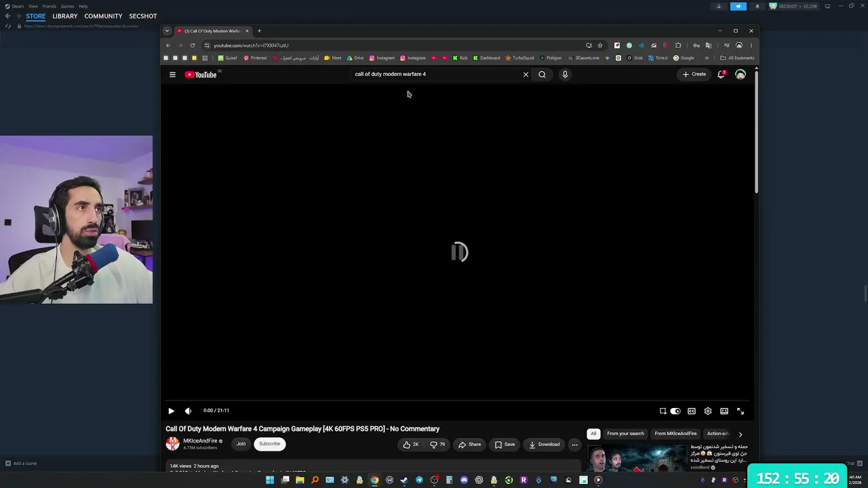Image resolution: width=868 pixels, height=488 pixels.
Task: Run the YouTube search with magnifier button
Action: click(542, 75)
